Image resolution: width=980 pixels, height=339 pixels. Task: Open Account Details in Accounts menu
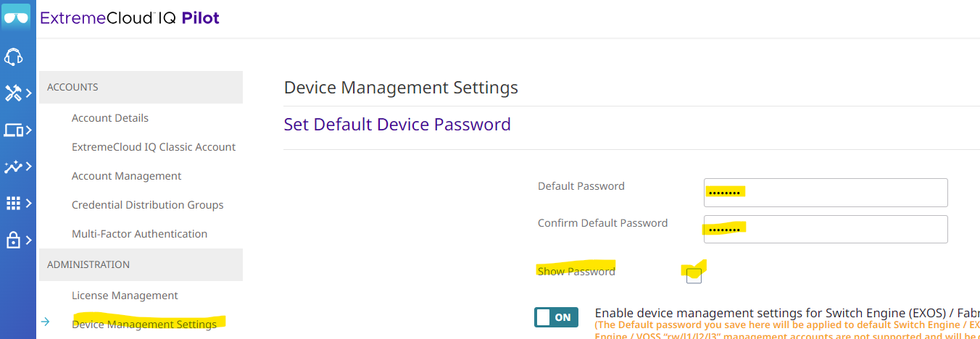point(110,118)
